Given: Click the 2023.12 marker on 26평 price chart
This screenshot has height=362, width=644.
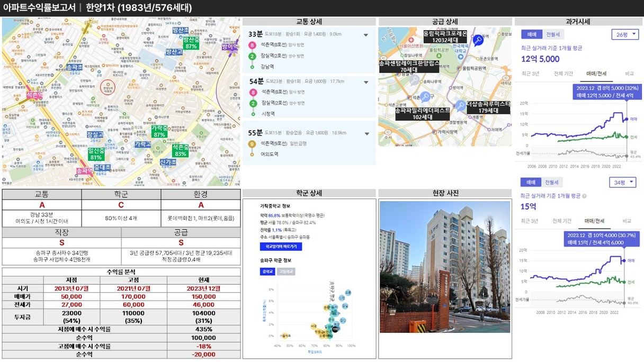Looking at the screenshot, I should tap(627, 120).
